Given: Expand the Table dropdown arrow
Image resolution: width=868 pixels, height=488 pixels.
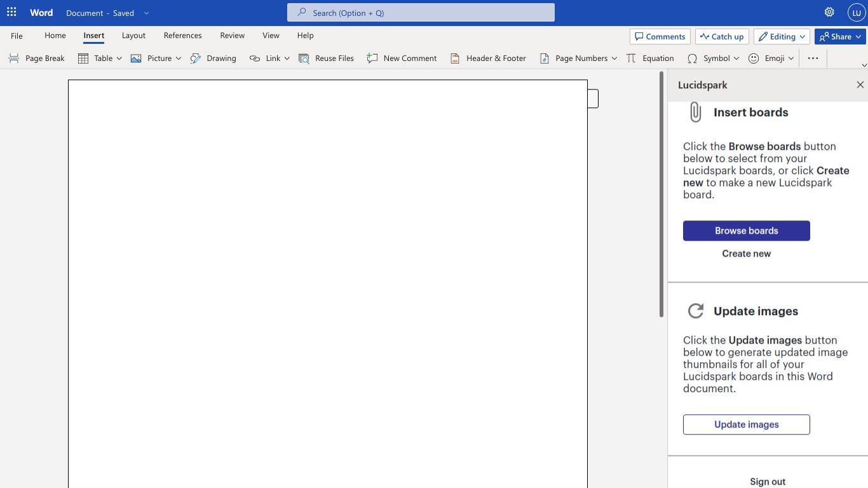Looking at the screenshot, I should [x=119, y=58].
